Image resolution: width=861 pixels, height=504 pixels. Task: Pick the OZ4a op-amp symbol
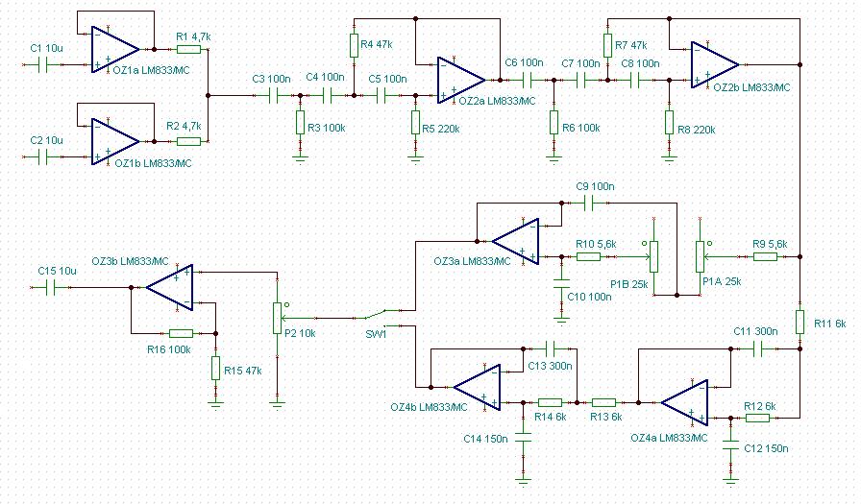click(x=685, y=402)
